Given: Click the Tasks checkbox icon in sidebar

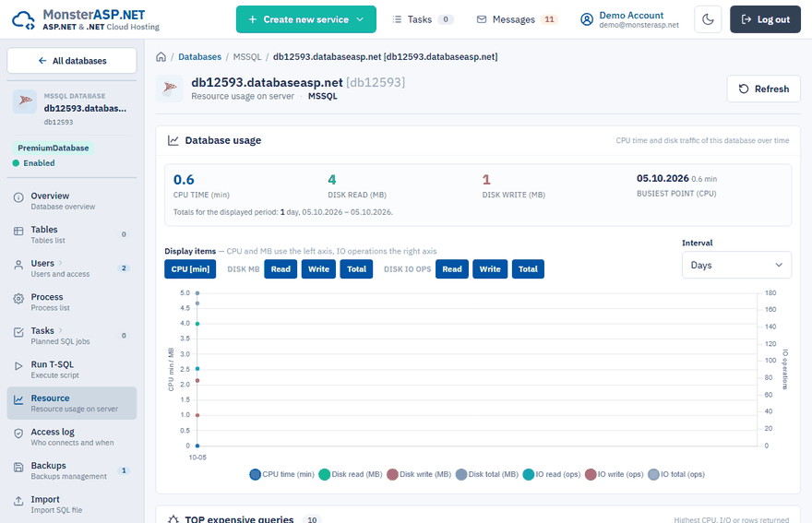Looking at the screenshot, I should (18, 332).
